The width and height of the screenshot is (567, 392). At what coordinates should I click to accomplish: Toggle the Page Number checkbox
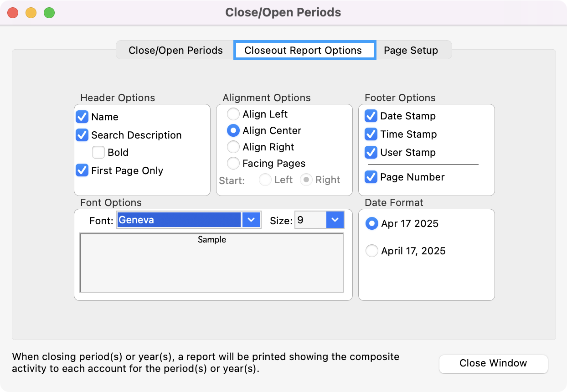click(x=371, y=177)
